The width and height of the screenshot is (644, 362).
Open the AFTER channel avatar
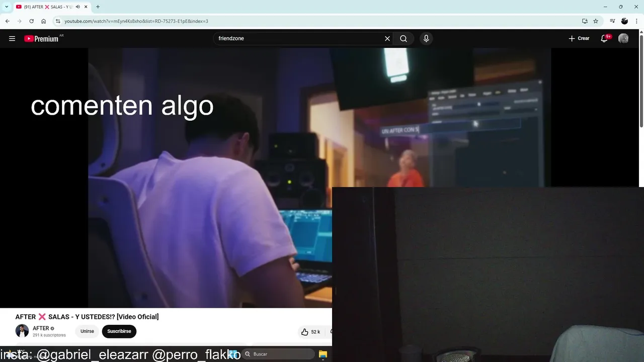coord(22,331)
